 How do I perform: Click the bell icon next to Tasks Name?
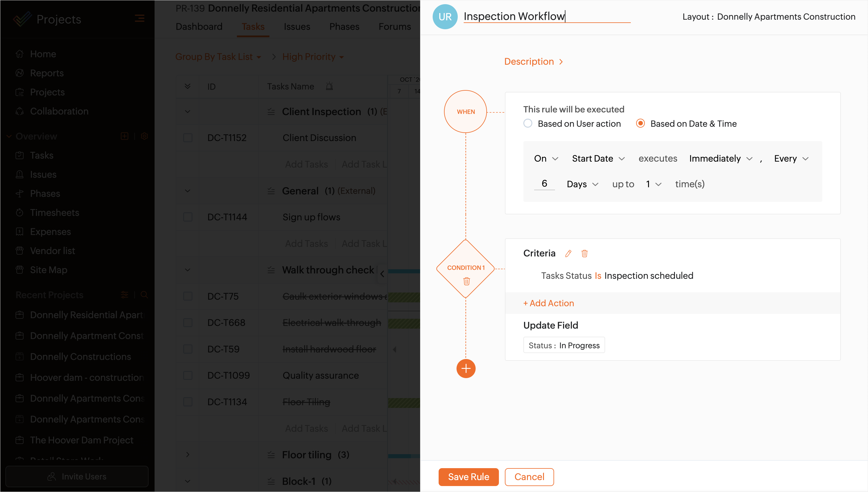[x=329, y=86]
